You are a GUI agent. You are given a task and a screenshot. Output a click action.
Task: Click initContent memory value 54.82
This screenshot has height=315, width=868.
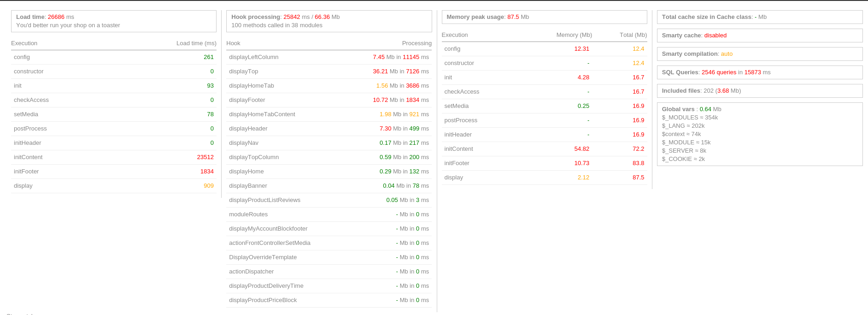coord(582,149)
